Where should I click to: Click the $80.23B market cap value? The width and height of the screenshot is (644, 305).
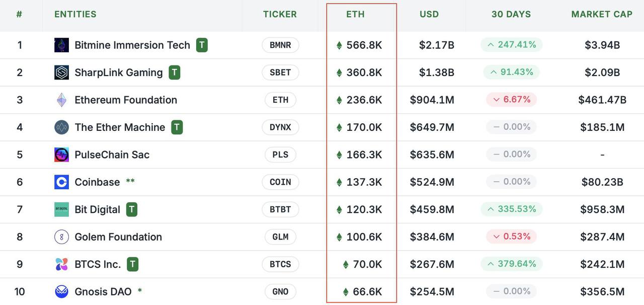pyautogui.click(x=602, y=182)
